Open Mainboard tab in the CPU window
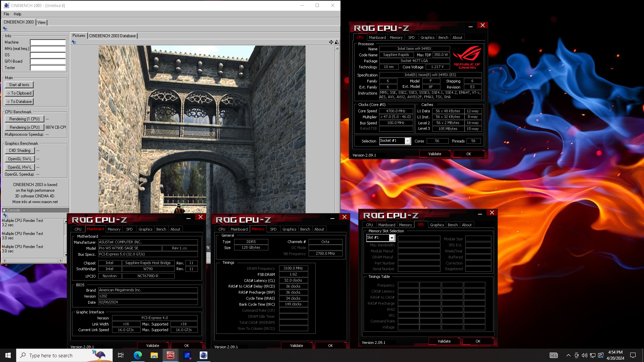 377,38
